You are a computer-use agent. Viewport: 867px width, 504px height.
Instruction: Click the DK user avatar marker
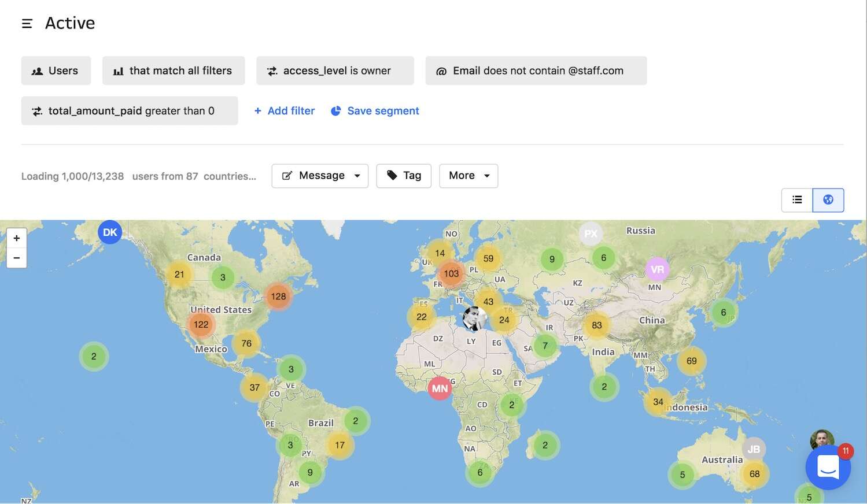tap(110, 232)
